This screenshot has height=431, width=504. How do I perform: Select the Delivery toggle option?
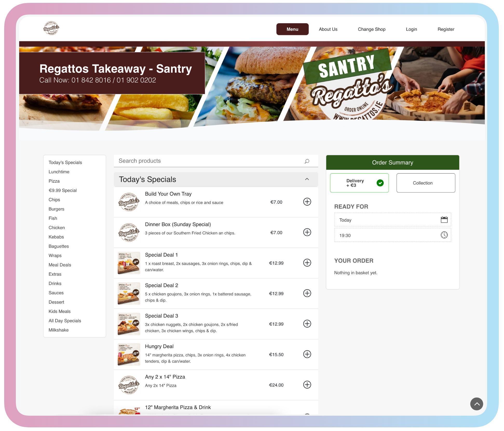coord(360,183)
